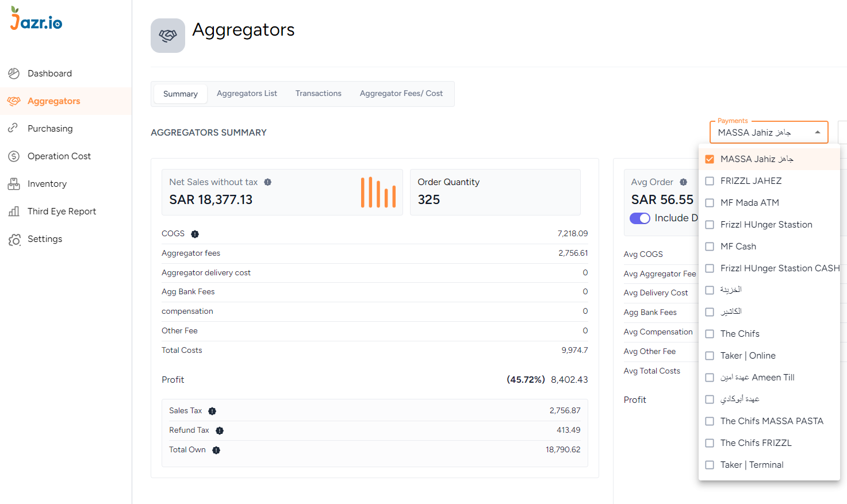This screenshot has width=847, height=504.
Task: Click the info icon next to COGS
Action: point(194,234)
